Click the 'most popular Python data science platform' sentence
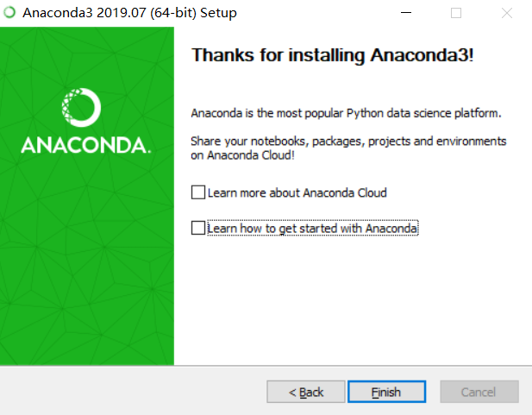Viewport: 532px width, 415px height. coord(346,113)
